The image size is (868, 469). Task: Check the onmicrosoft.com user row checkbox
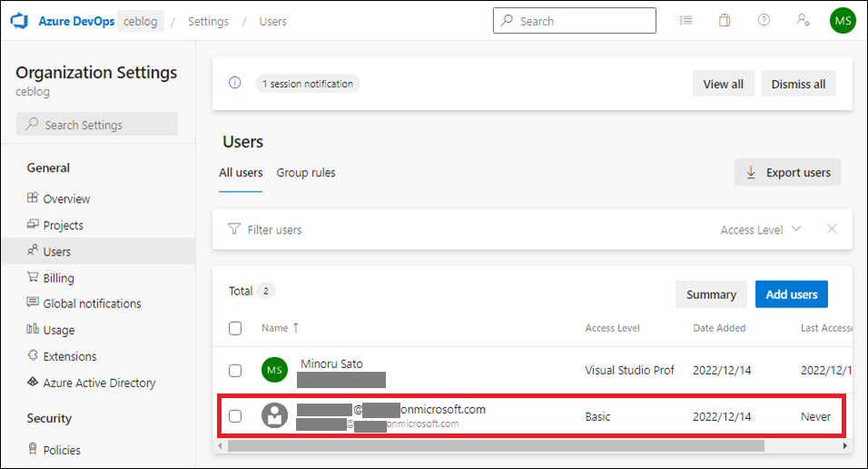click(235, 415)
